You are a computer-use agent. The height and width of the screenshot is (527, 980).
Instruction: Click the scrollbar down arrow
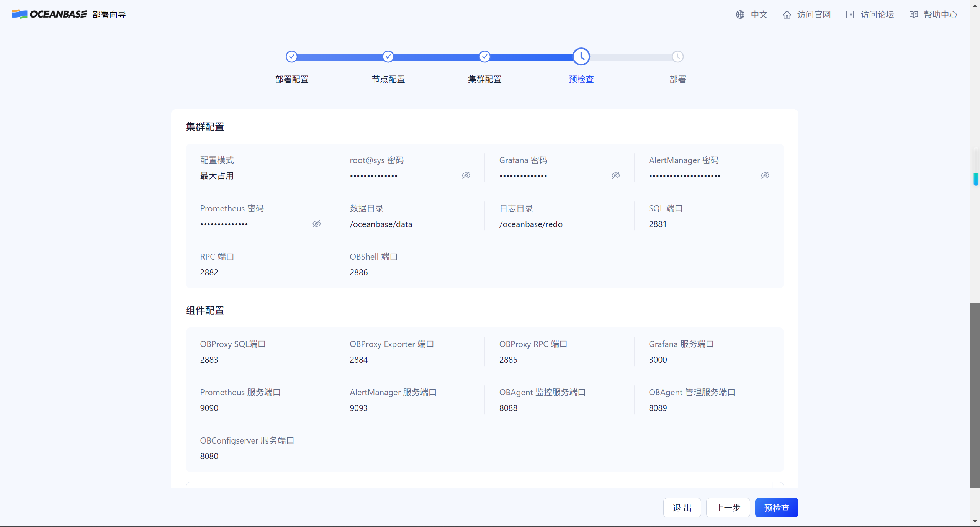(975, 521)
